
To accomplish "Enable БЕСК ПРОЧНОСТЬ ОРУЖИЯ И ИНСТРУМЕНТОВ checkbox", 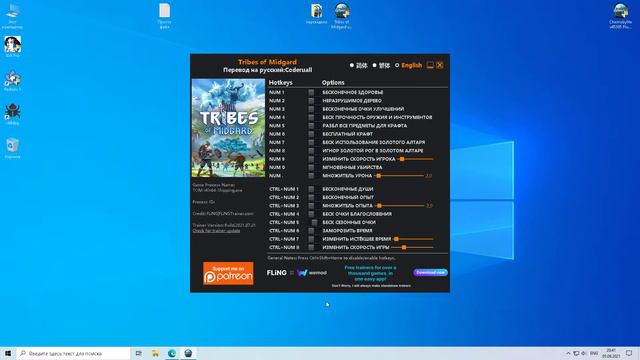I will point(311,117).
